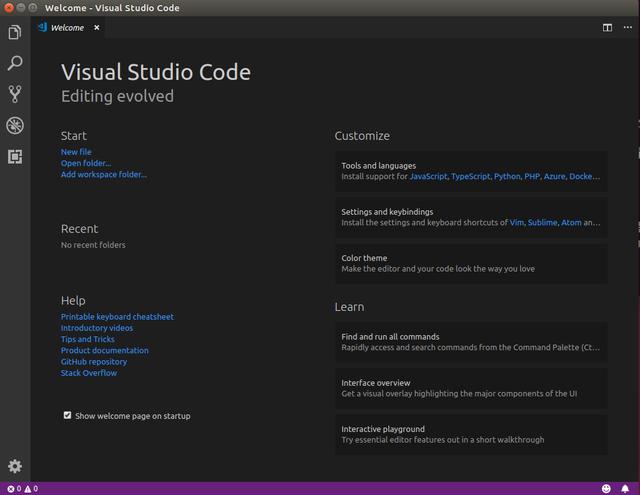Click errors and warnings status indicator
The width and height of the screenshot is (640, 495).
[23, 488]
